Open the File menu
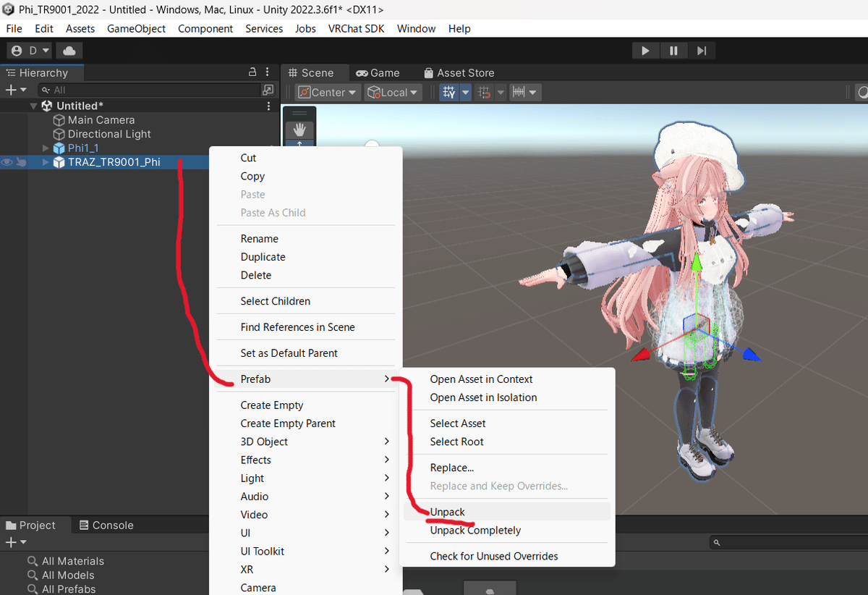The image size is (868, 595). click(14, 29)
